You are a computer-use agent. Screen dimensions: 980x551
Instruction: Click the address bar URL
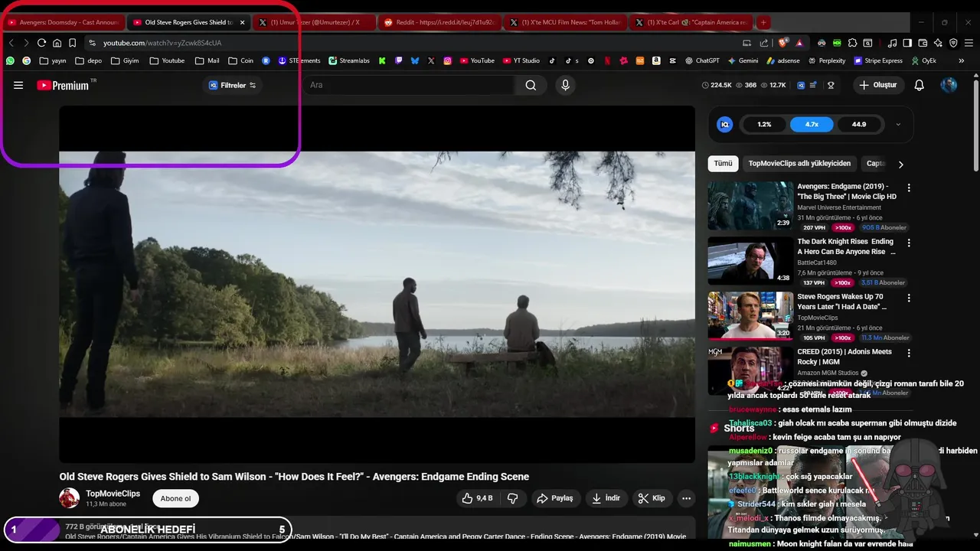tap(162, 43)
